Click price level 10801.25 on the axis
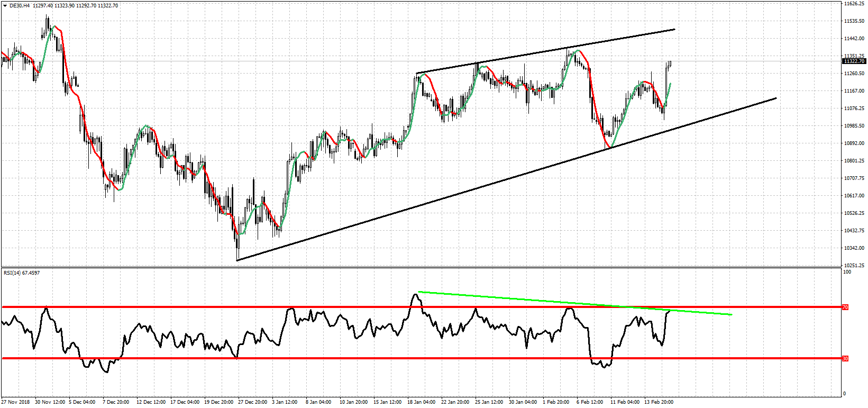Viewport: 868px width, 408px height. (x=854, y=161)
